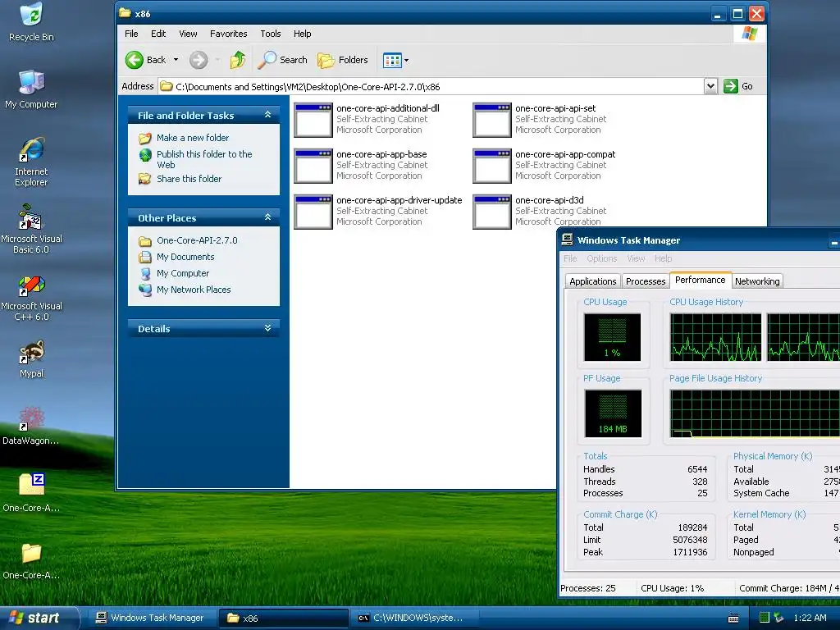The height and width of the screenshot is (630, 840).
Task: Click the CPU Usage 1% gauge
Action: click(x=612, y=337)
